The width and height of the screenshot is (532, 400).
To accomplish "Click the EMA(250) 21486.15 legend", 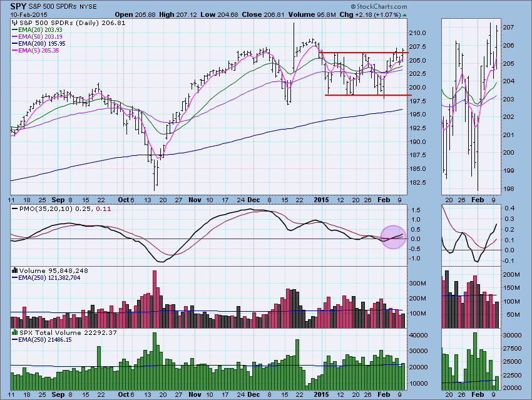I will 41,340.
